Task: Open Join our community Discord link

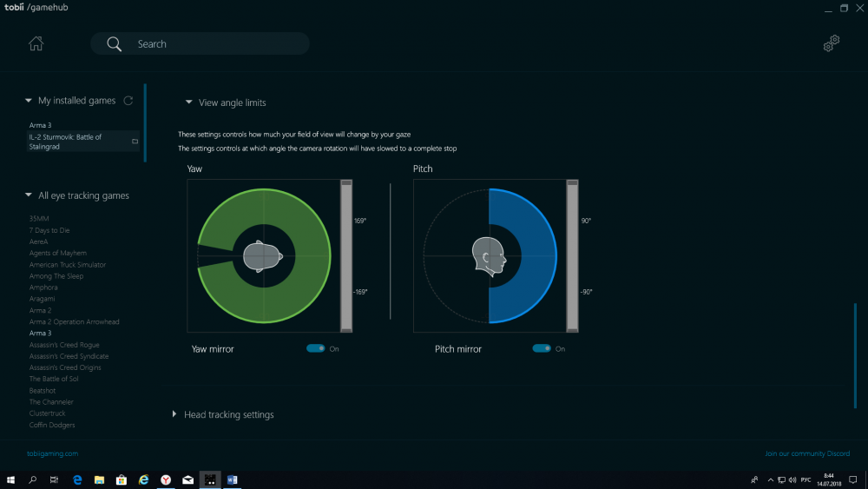Action: click(807, 453)
